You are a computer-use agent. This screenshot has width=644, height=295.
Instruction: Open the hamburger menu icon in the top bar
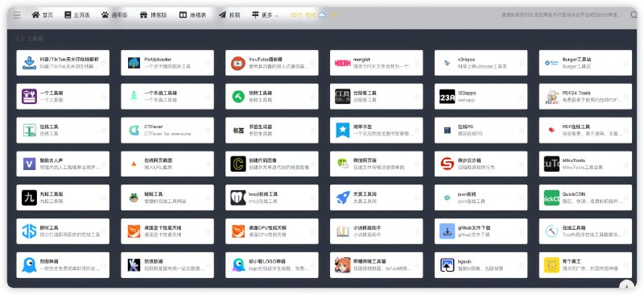click(x=17, y=15)
